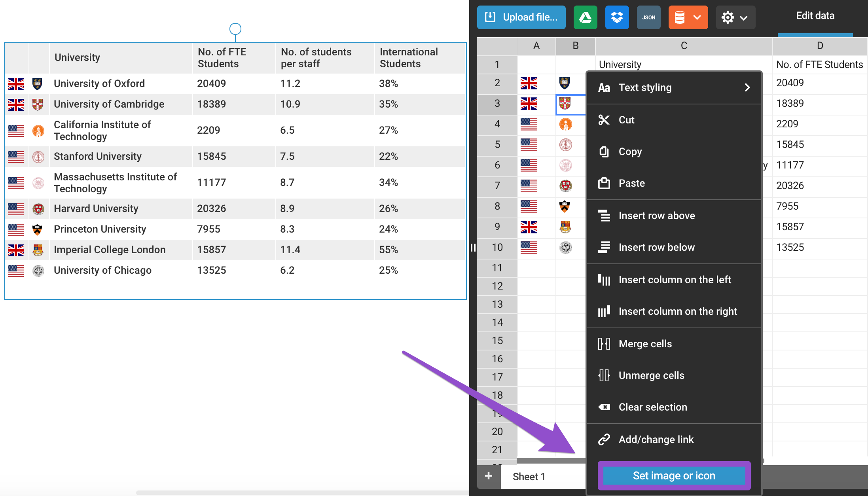Click the spreadsheet horizontal scrollbar
This screenshot has height=496, width=868.
551,461
